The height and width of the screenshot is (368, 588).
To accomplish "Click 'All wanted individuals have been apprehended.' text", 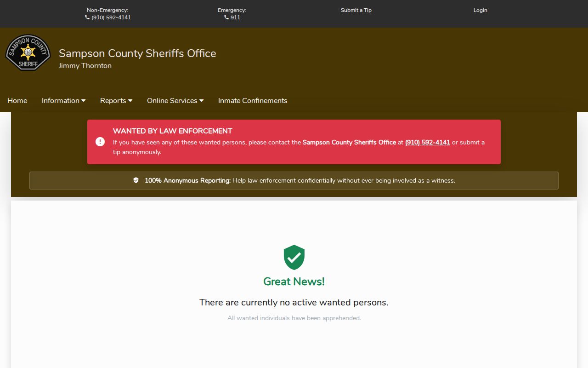I will coord(294,318).
